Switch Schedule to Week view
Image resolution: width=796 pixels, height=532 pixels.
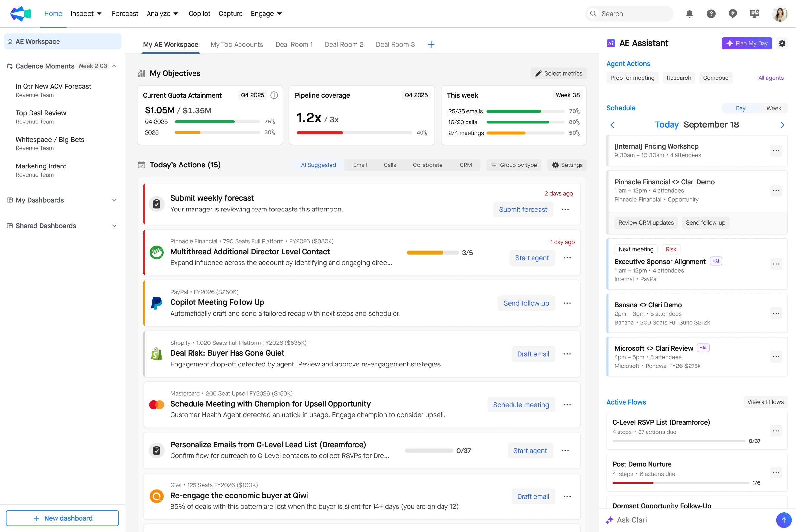pos(774,108)
